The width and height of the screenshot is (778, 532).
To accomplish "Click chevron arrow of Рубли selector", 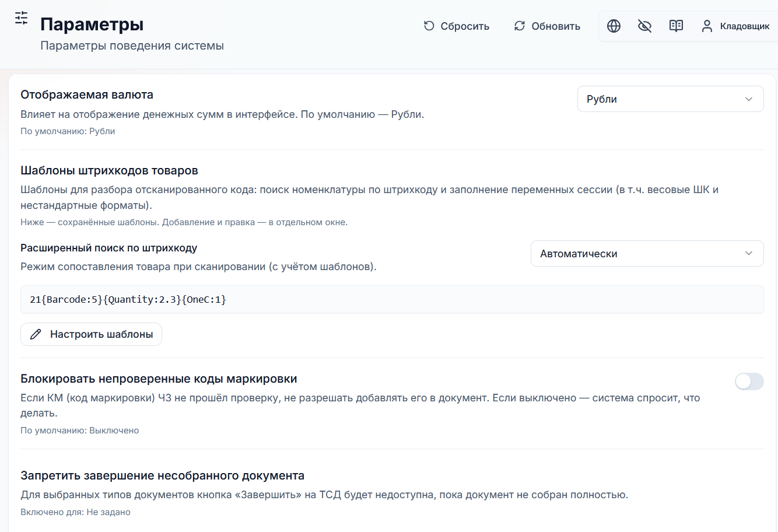I will click(x=749, y=99).
